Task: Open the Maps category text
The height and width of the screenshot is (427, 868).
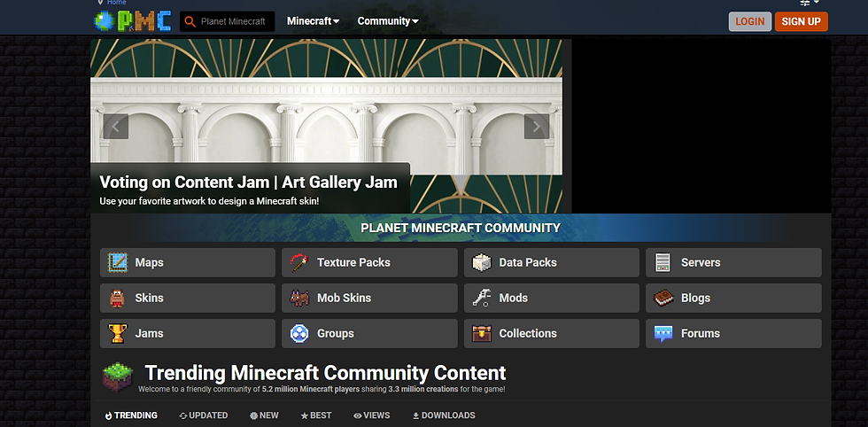Action: 149,262
